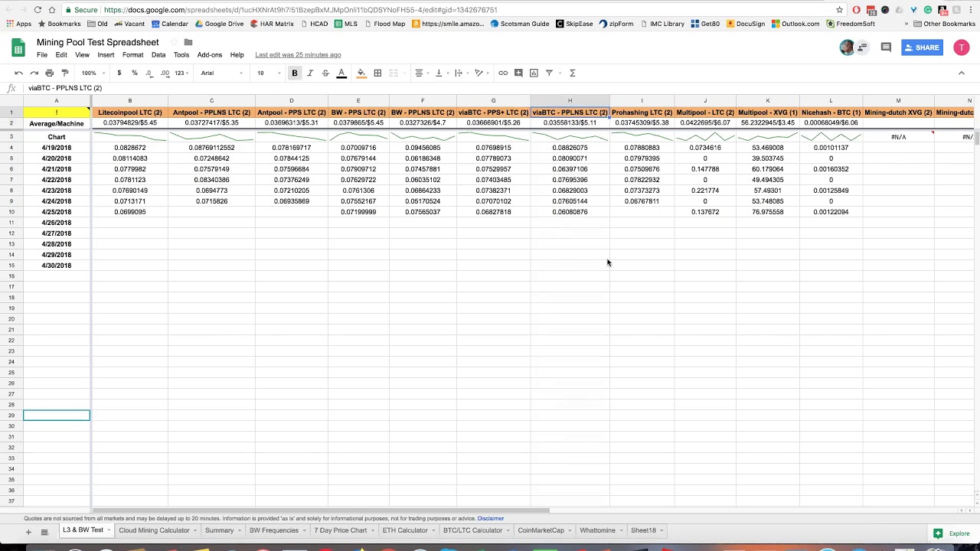Increase decimal places
This screenshot has width=980, height=551.
pos(165,73)
